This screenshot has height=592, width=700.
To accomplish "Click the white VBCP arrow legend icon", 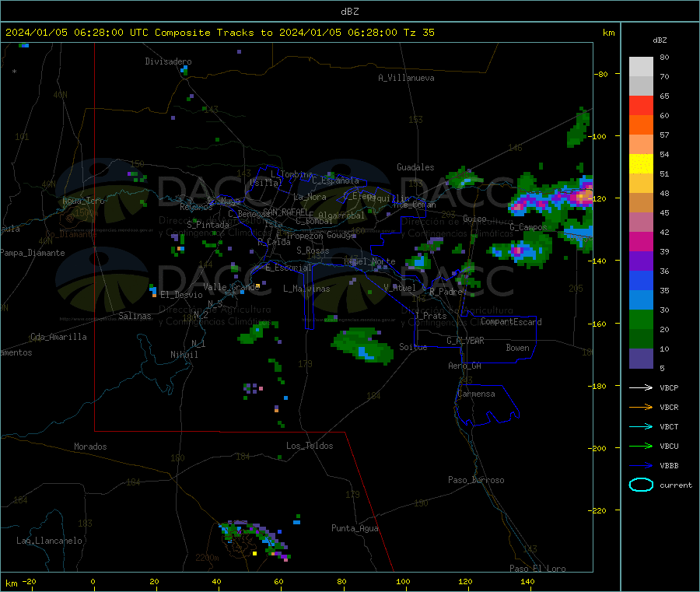I will pos(641,387).
